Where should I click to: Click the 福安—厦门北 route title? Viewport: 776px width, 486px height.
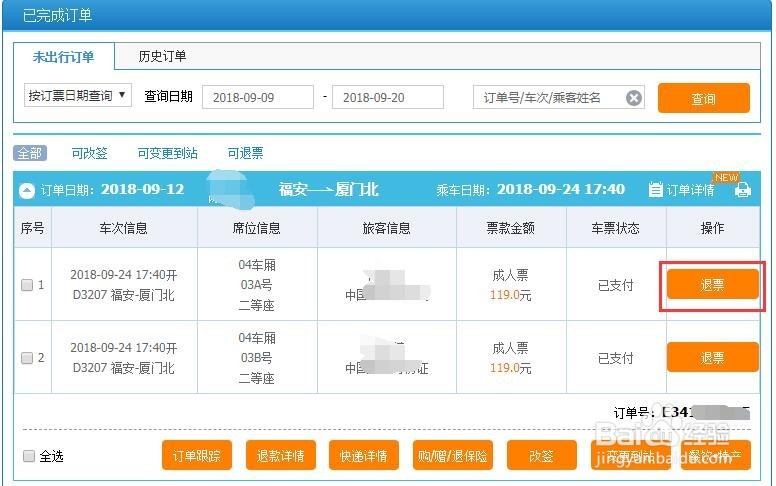click(x=329, y=190)
